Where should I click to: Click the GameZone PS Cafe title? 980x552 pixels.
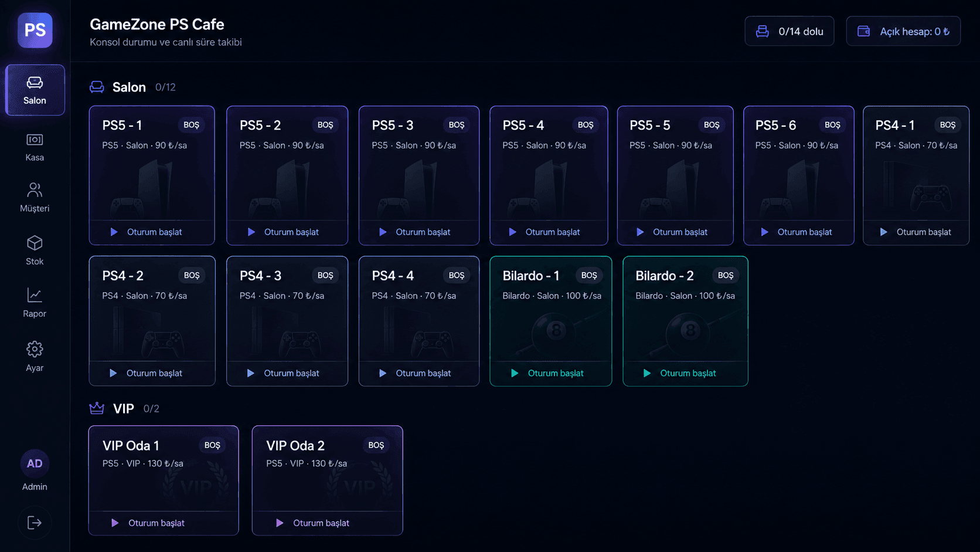[x=157, y=25]
